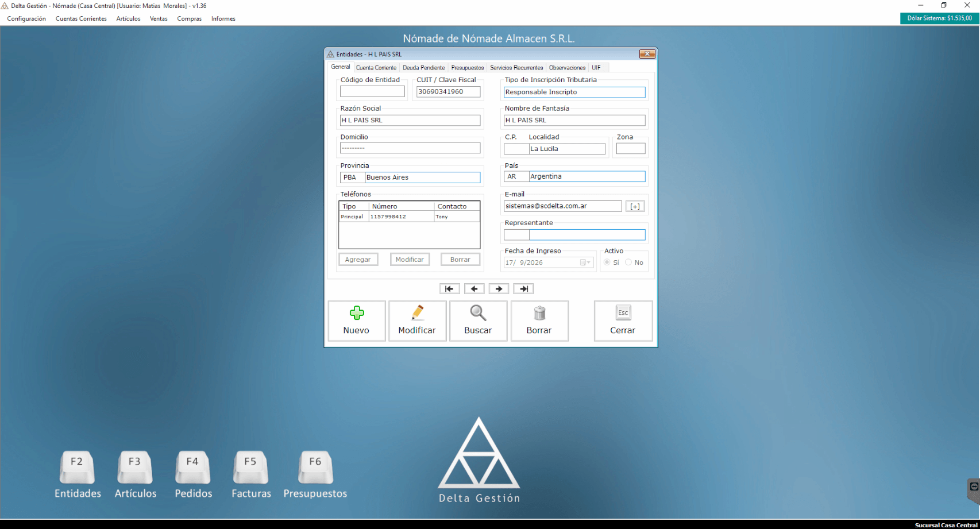Open the Compras menu

coord(190,18)
